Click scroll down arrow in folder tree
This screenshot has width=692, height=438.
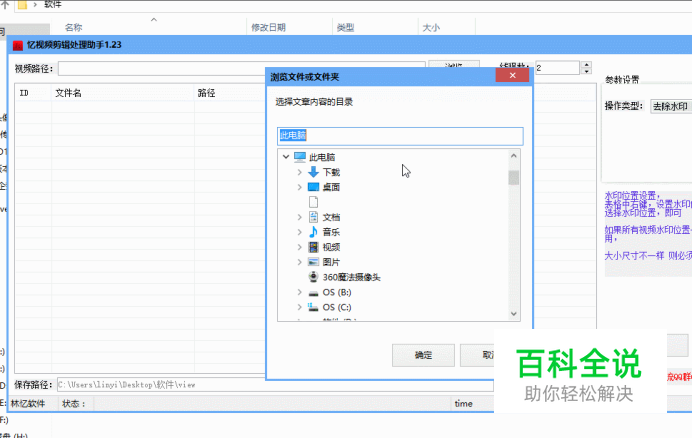pyautogui.click(x=514, y=314)
